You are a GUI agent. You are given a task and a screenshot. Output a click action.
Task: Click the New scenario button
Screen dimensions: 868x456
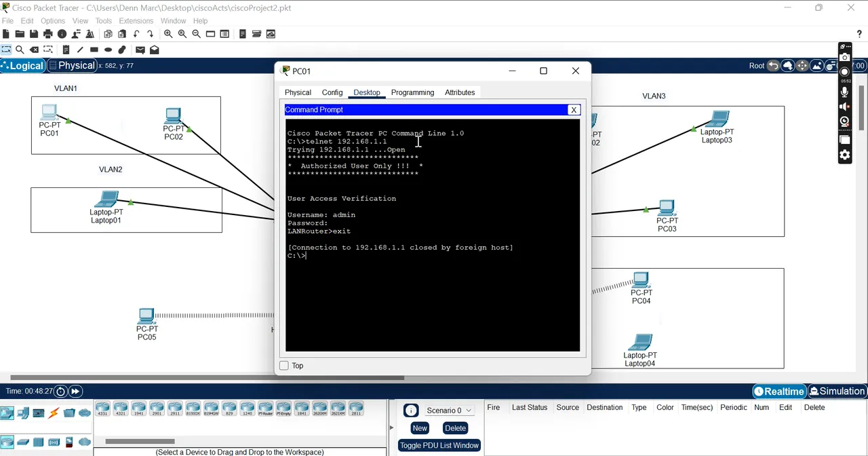pyautogui.click(x=420, y=428)
